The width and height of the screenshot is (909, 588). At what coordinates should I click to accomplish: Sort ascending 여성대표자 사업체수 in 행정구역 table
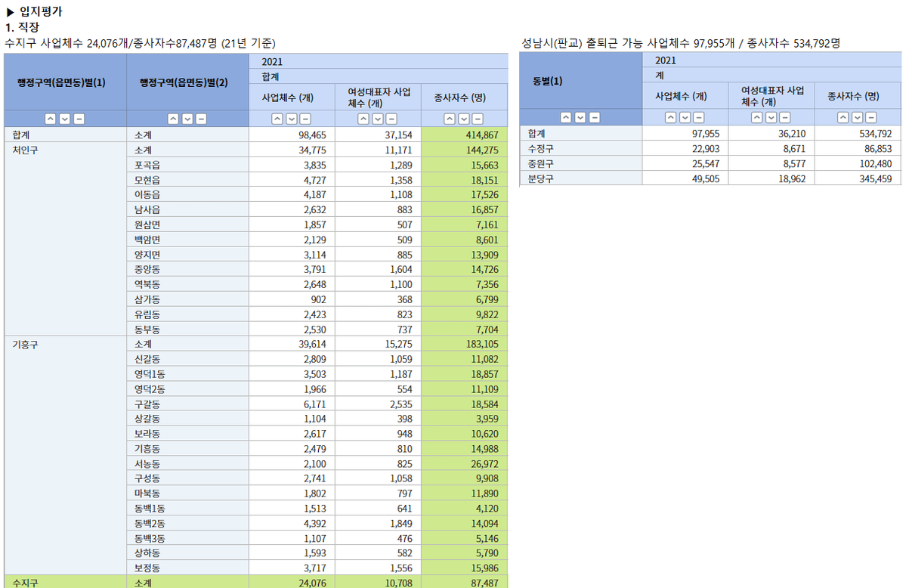pos(363,119)
